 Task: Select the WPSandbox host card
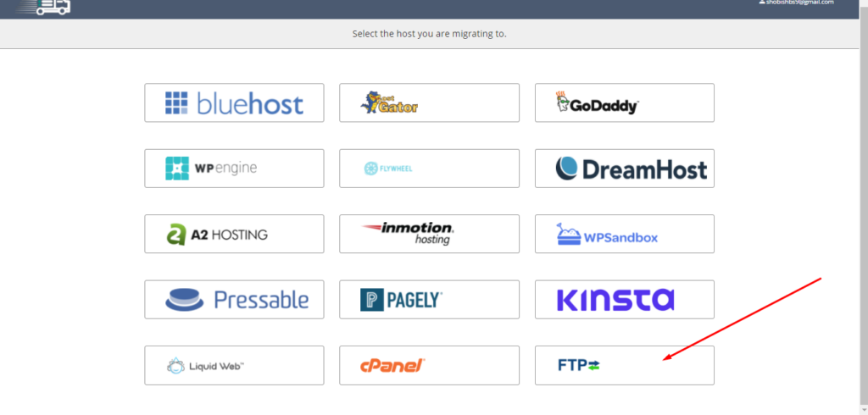(x=625, y=234)
